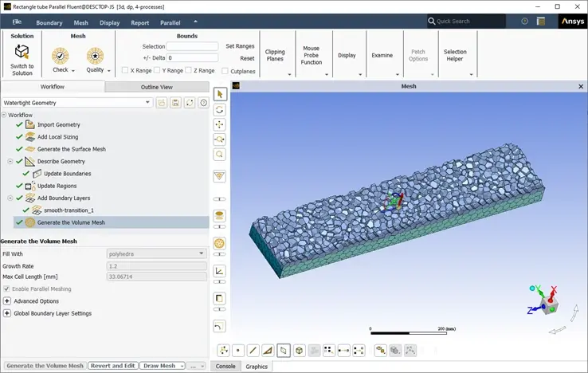
Task: Click the help icon beside Quick Search
Action: pos(524,22)
